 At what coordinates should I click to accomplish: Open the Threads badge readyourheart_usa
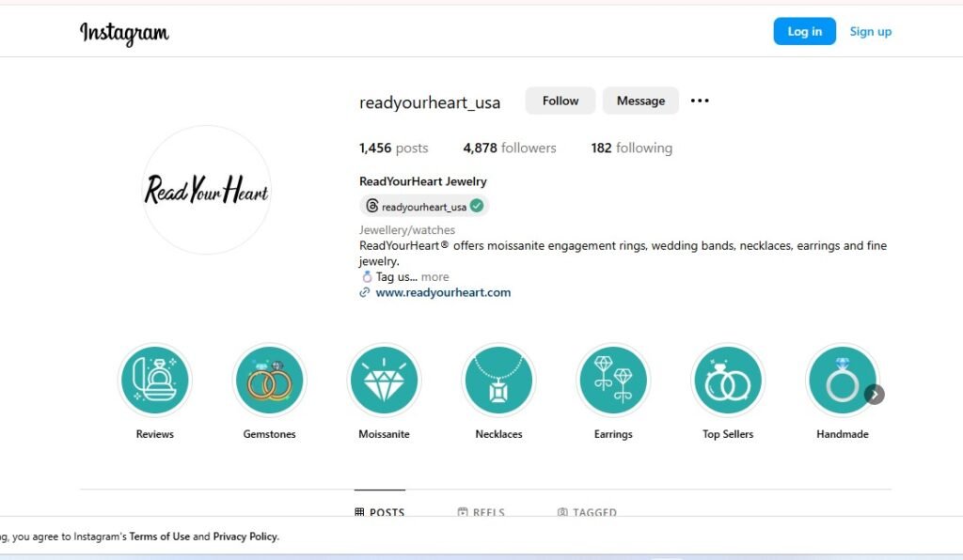click(424, 206)
